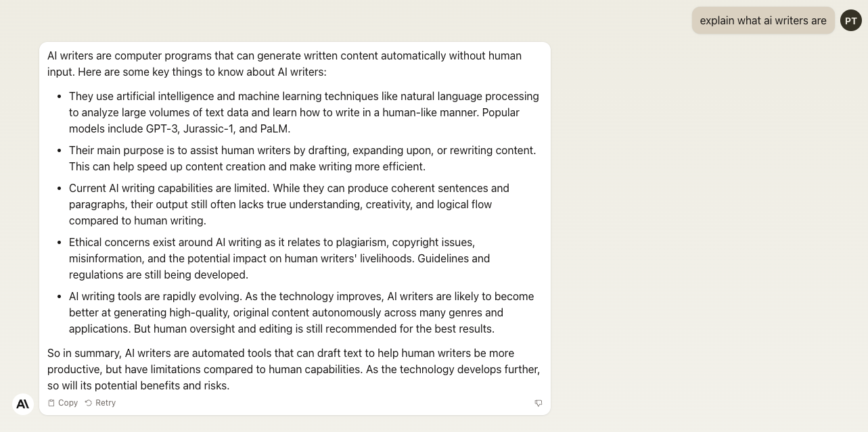Click the circular assistant icon at bottom-left

(x=22, y=404)
